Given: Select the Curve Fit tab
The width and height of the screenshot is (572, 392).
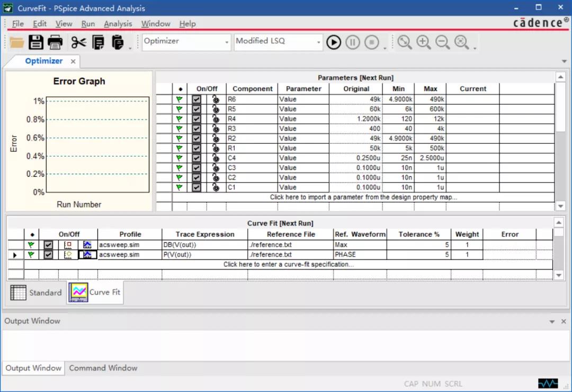Looking at the screenshot, I should click(95, 292).
